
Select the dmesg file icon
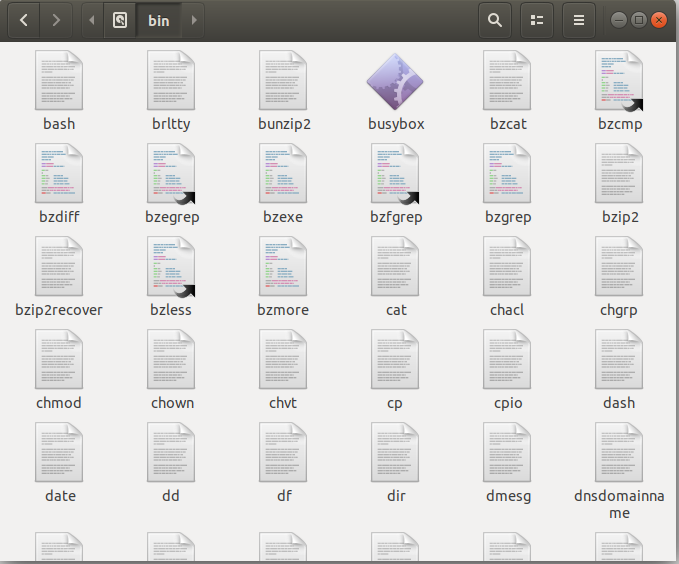click(x=507, y=453)
